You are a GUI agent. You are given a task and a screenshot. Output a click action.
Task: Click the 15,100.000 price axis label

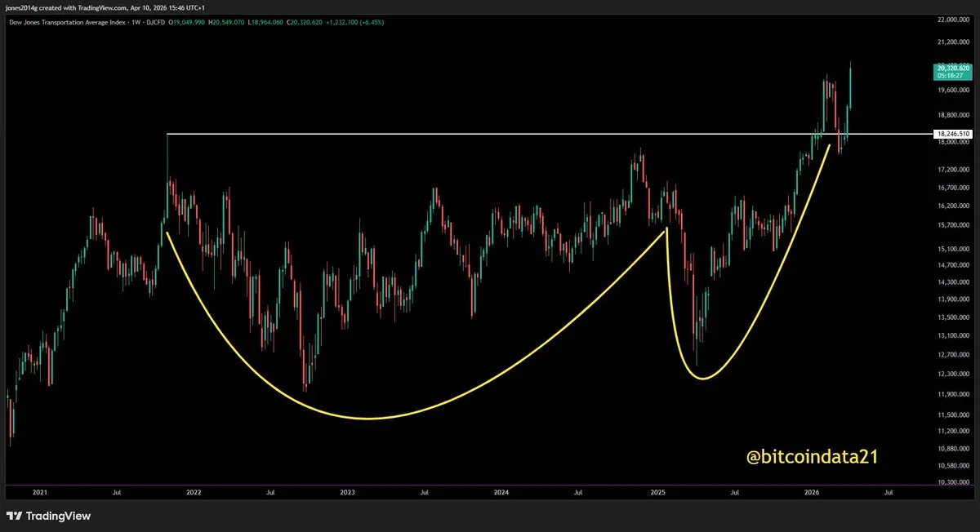click(953, 249)
